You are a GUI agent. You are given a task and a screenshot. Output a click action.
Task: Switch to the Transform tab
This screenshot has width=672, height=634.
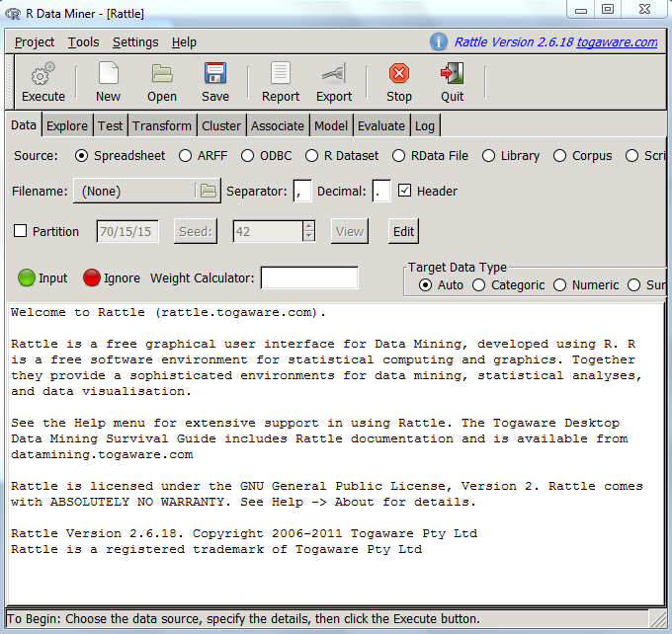pos(162,126)
